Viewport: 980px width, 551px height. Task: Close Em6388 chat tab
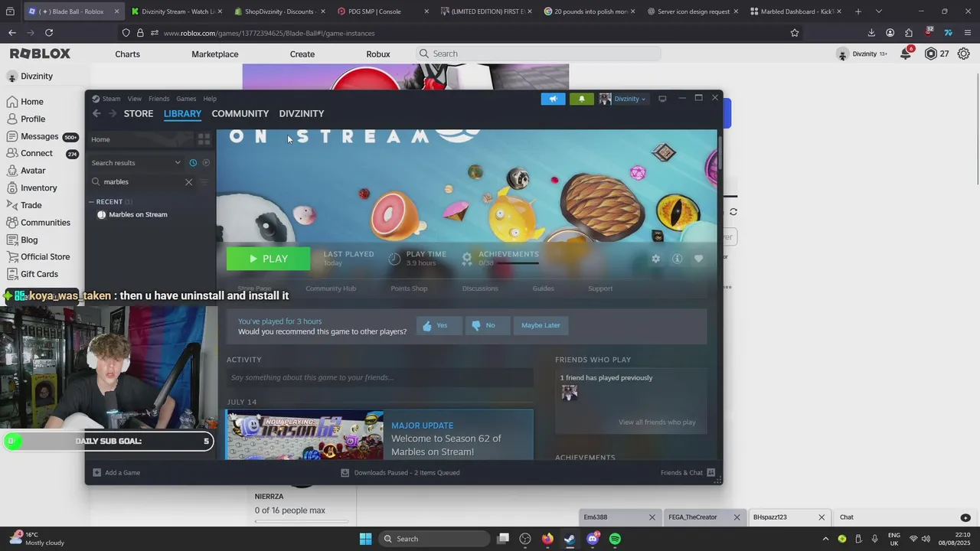point(652,517)
